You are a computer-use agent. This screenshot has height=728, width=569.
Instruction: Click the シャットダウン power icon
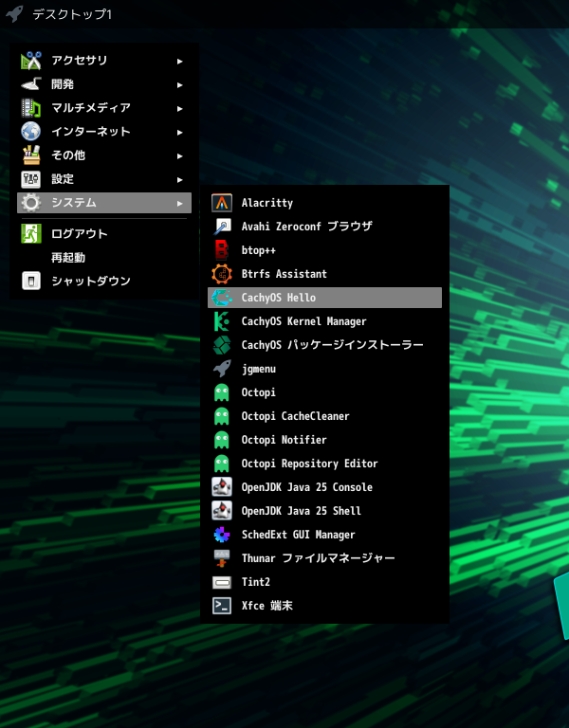[31, 281]
